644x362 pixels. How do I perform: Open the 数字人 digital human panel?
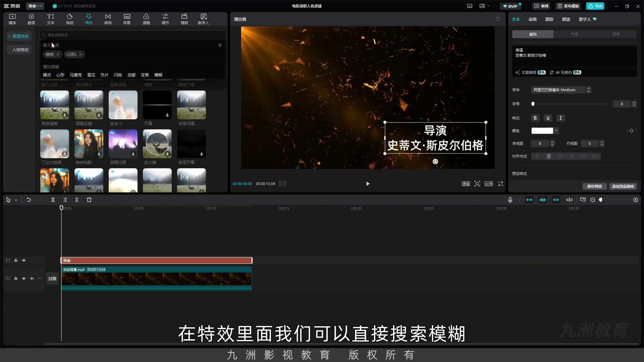tap(203, 19)
